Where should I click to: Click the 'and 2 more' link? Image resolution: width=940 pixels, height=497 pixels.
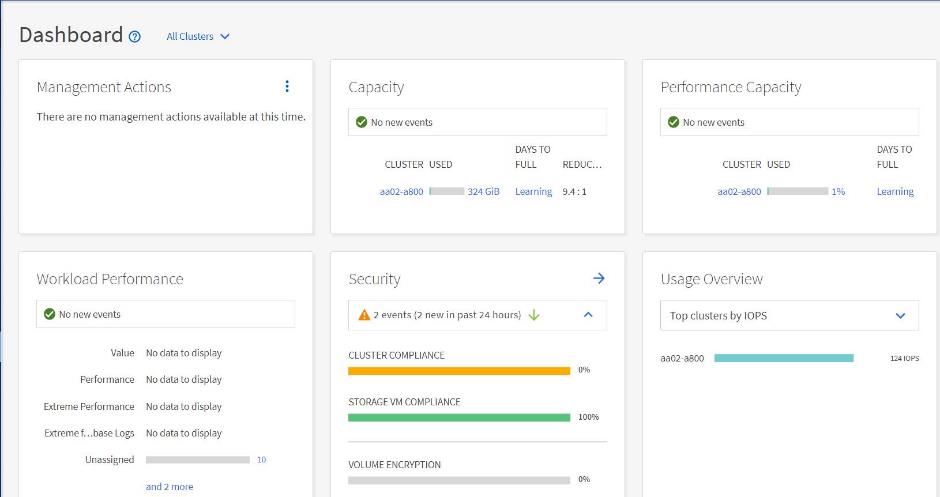click(x=169, y=487)
